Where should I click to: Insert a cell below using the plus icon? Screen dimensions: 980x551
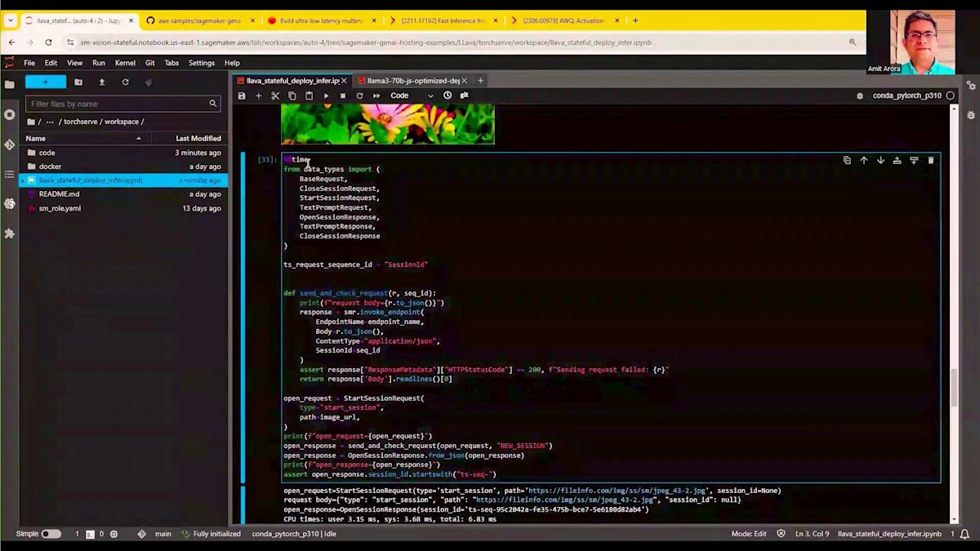258,96
